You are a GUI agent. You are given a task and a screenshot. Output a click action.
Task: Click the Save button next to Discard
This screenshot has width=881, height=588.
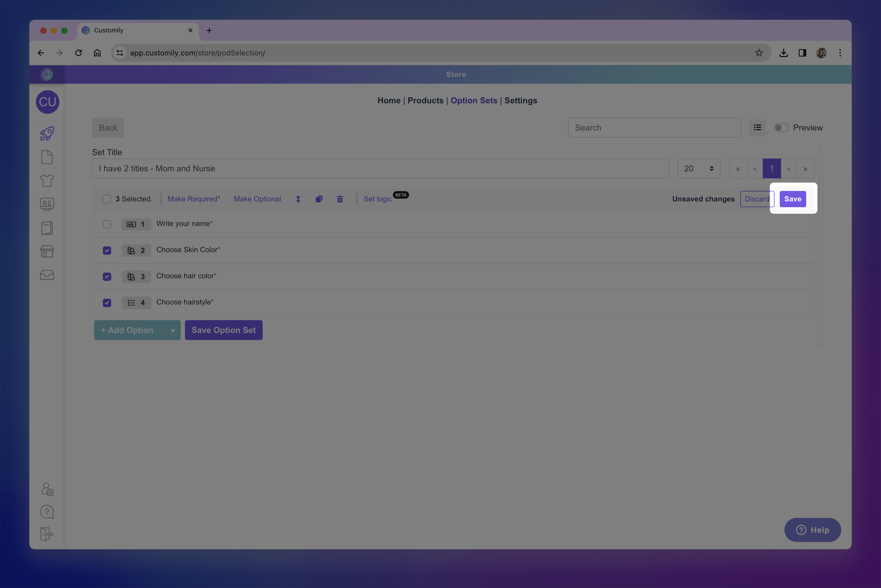pyautogui.click(x=793, y=199)
